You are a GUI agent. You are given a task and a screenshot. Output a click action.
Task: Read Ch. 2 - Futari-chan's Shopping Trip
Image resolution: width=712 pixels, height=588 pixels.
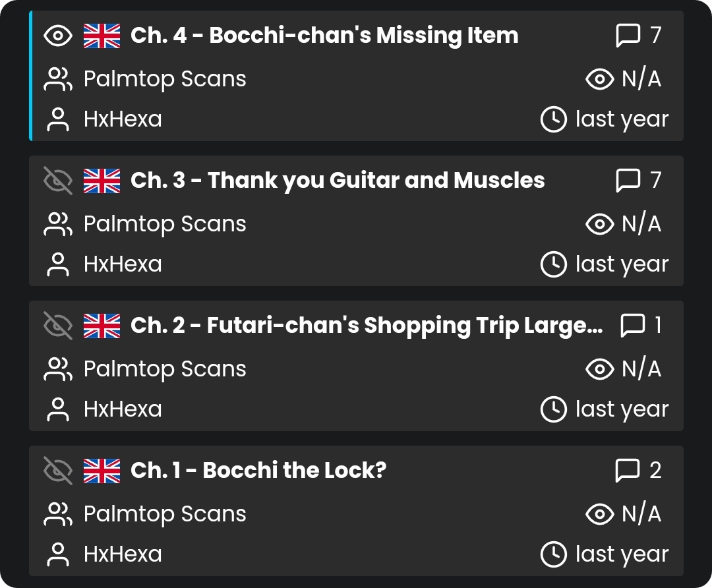coord(367,326)
